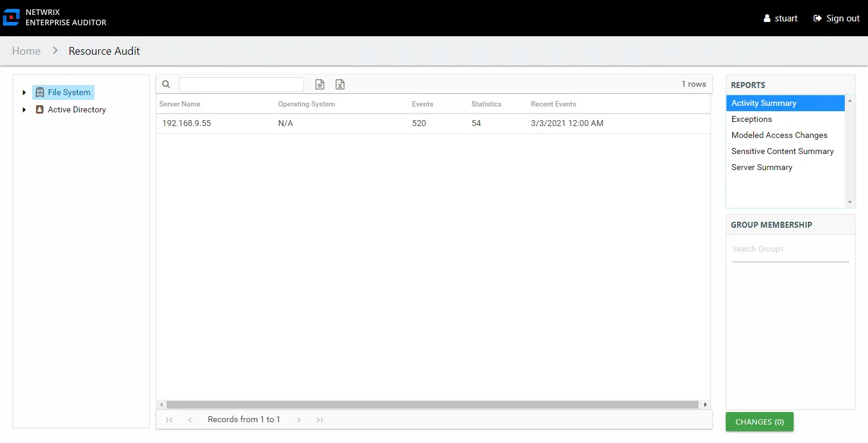Click the Search Groups input field
Viewport: 868px width, 443px height.
pyautogui.click(x=790, y=249)
